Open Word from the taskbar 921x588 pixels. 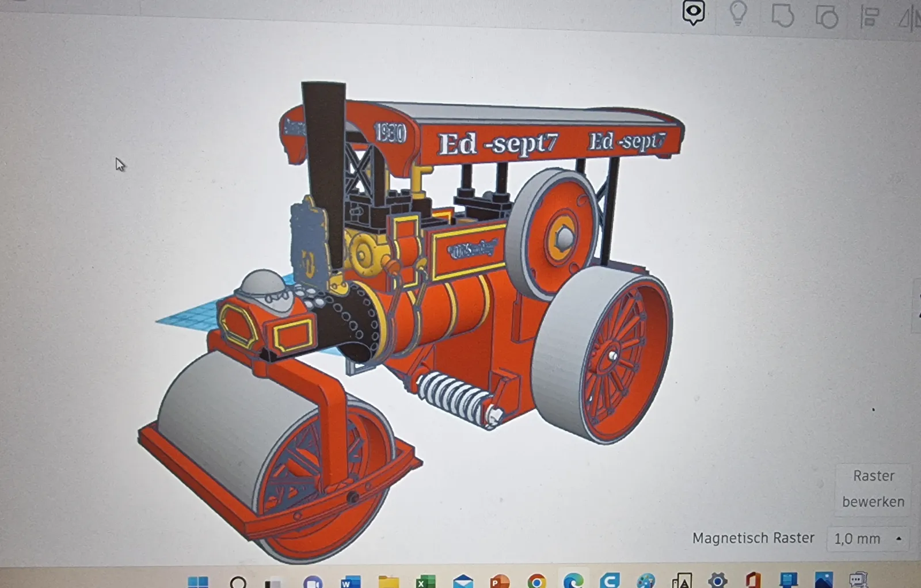(x=350, y=582)
